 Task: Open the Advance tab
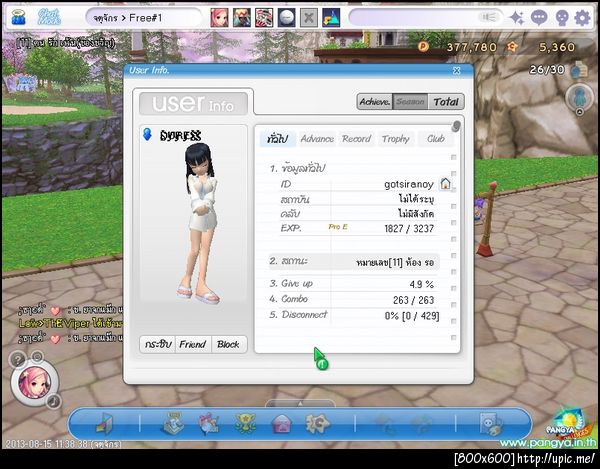coord(317,139)
